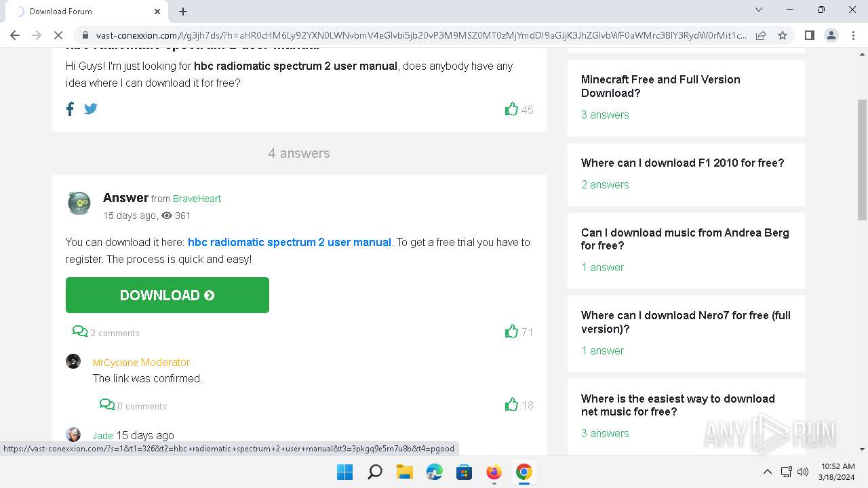Viewport: 868px width, 488px height.
Task: Like MrCyclone's comment with 18 thumbs up
Action: (x=511, y=405)
